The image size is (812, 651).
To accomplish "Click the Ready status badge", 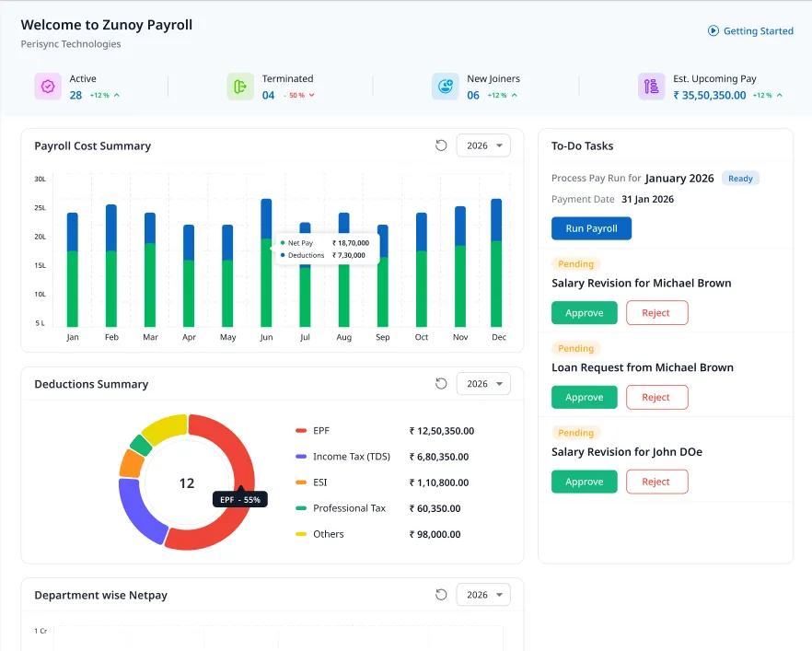I will 740,178.
